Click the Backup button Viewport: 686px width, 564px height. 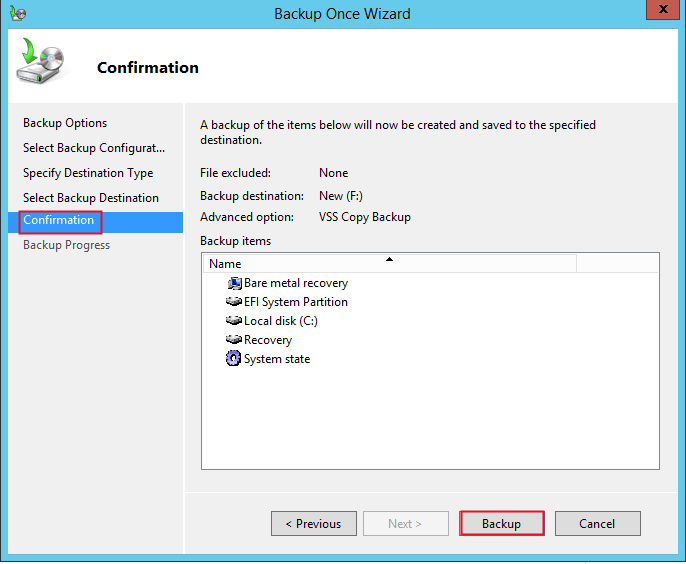tap(502, 523)
